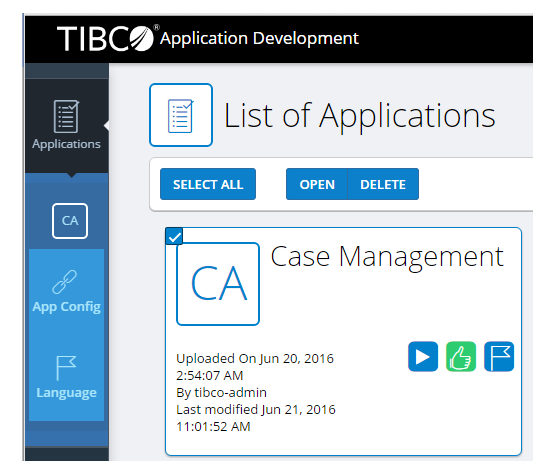
Task: Click the Case Management title text
Action: 387,257
